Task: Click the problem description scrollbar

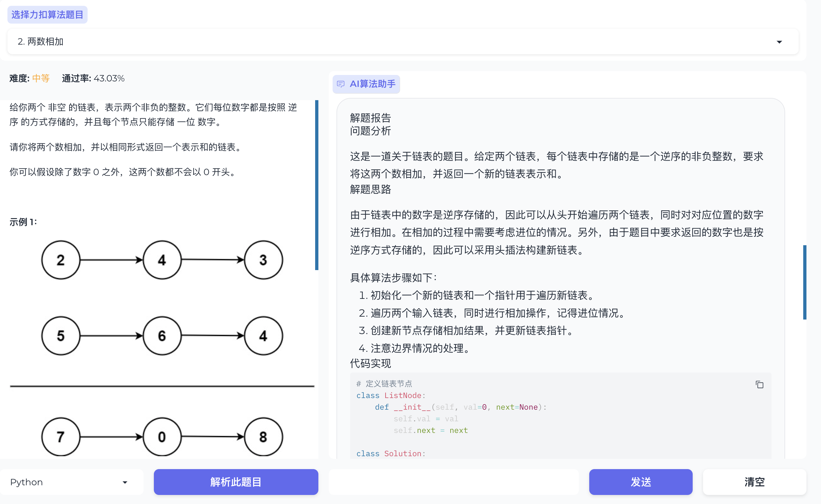Action: tap(316, 185)
